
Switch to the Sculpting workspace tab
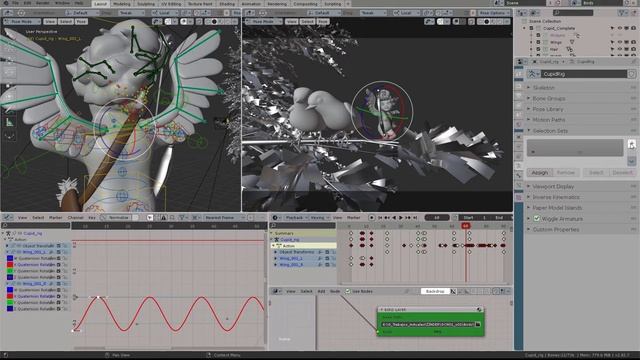[x=146, y=4]
